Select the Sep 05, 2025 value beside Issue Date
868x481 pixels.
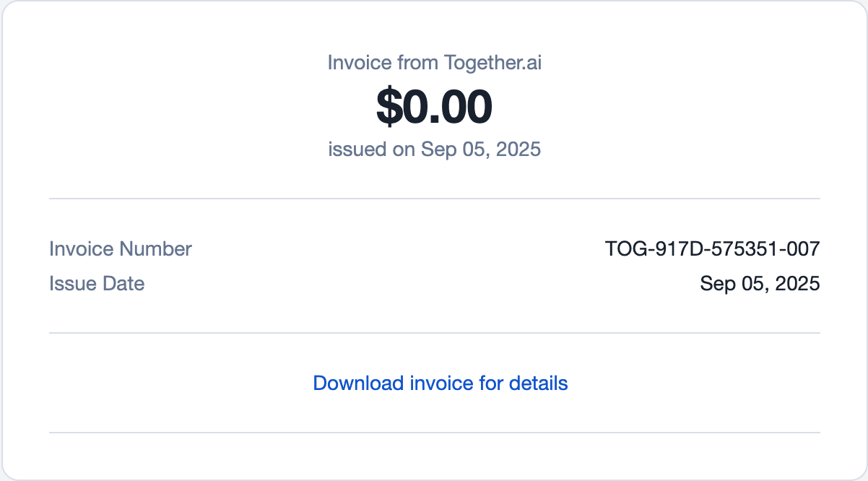pyautogui.click(x=760, y=284)
